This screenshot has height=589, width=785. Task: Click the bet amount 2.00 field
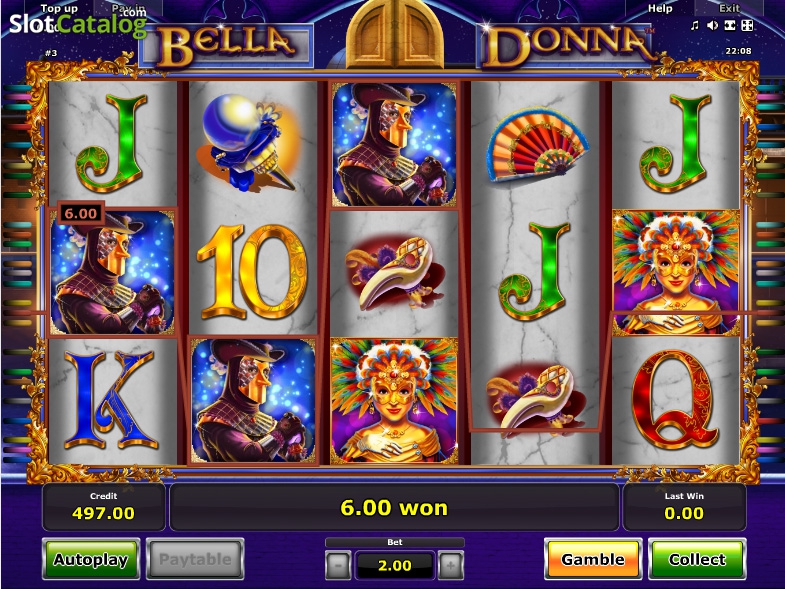pos(395,565)
